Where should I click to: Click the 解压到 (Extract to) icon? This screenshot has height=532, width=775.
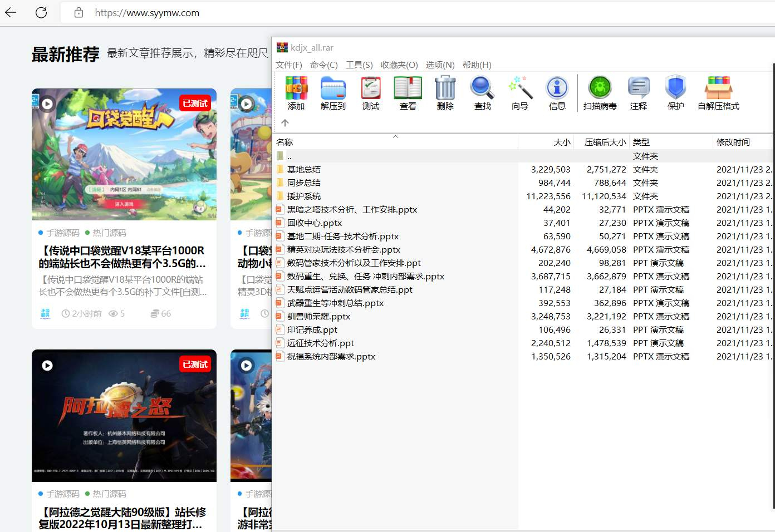tap(333, 88)
